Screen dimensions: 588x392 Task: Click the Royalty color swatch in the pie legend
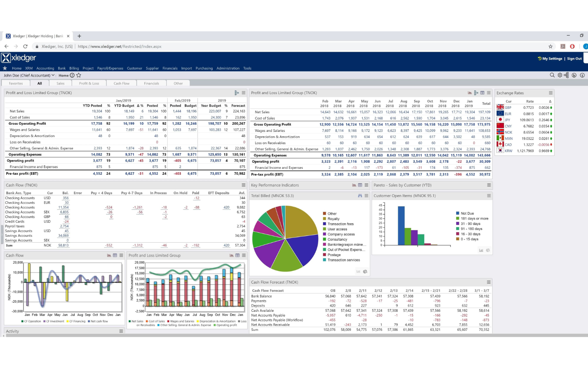325,218
